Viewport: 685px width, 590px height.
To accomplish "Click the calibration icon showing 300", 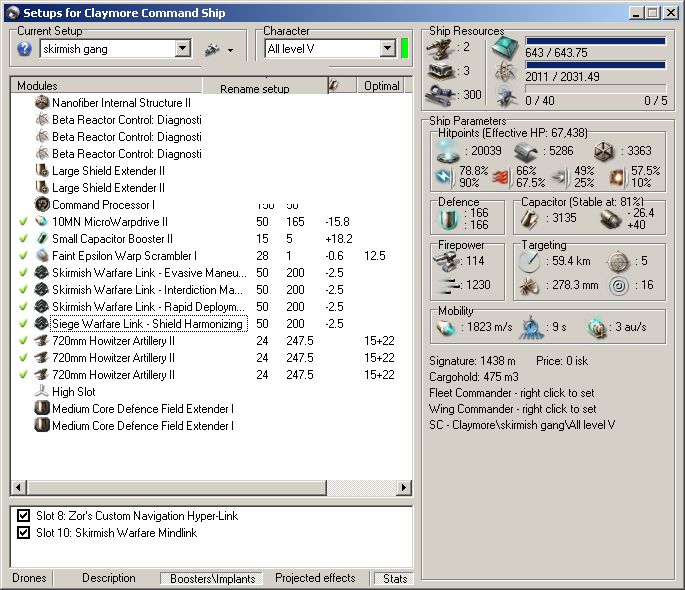I will point(440,94).
